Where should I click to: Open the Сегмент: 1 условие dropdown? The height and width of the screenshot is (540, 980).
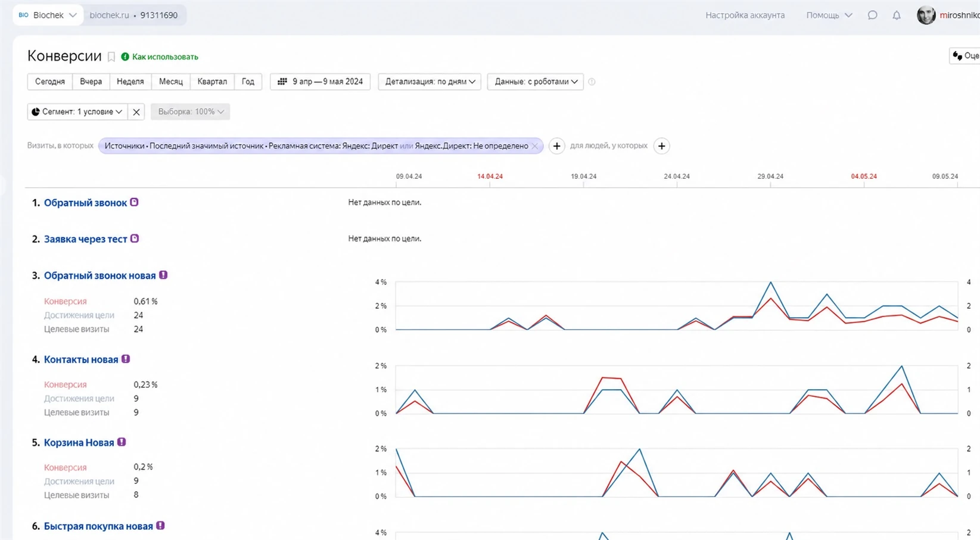[x=77, y=111]
